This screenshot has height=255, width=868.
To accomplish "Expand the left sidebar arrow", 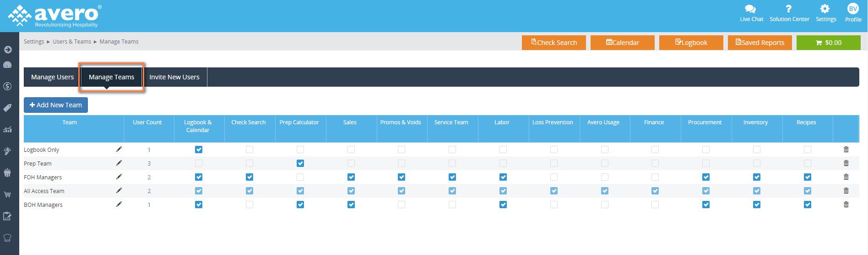I will point(8,50).
